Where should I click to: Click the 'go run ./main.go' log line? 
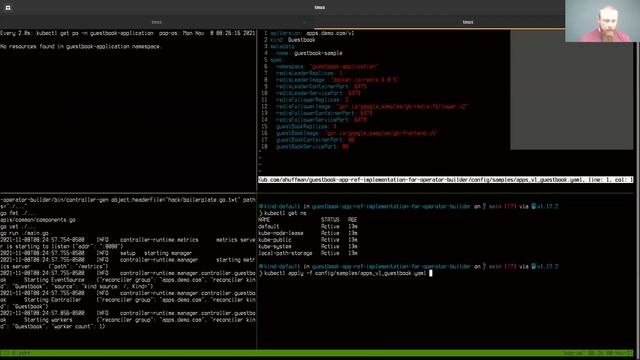(x=24, y=233)
